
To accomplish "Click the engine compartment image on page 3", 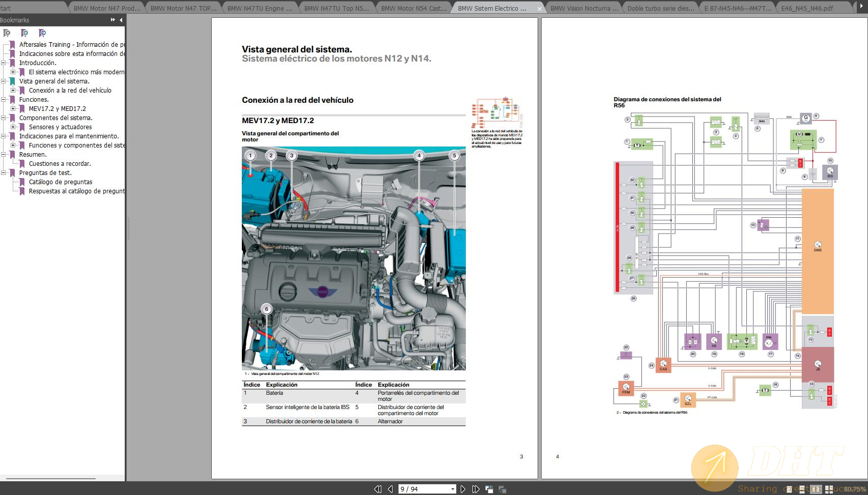I will coord(353,258).
